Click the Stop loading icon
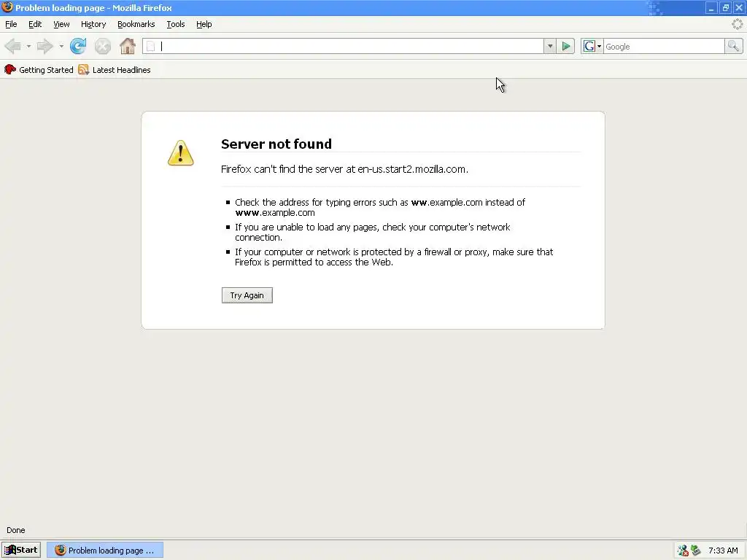Viewport: 747px width, 560px height. 102,46
